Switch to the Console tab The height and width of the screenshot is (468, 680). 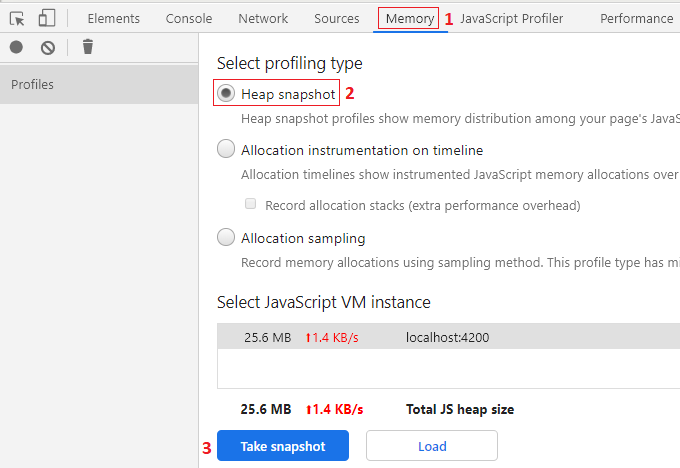coord(189,19)
